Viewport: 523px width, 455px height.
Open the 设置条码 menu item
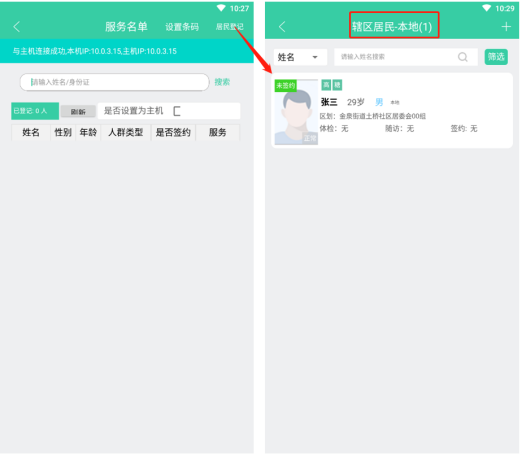click(182, 27)
